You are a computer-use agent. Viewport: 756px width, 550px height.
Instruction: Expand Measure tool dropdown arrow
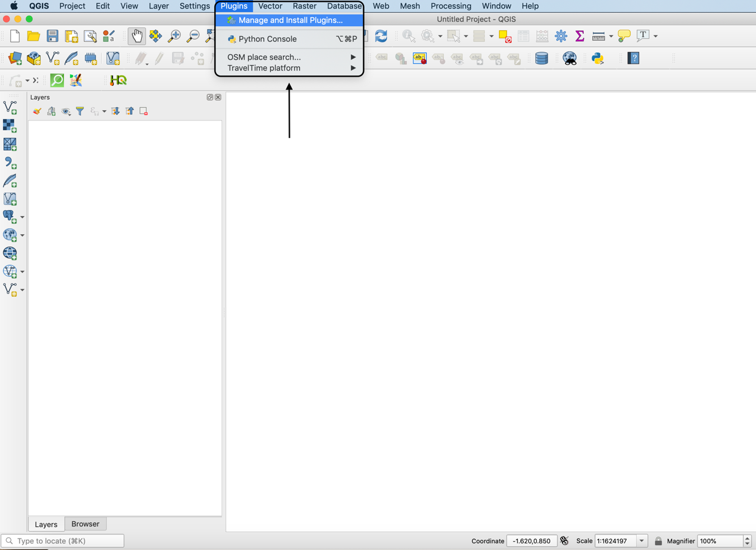(x=611, y=37)
